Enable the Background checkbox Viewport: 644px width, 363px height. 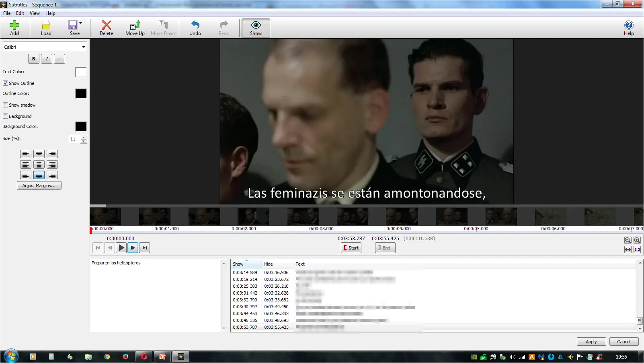click(x=5, y=116)
